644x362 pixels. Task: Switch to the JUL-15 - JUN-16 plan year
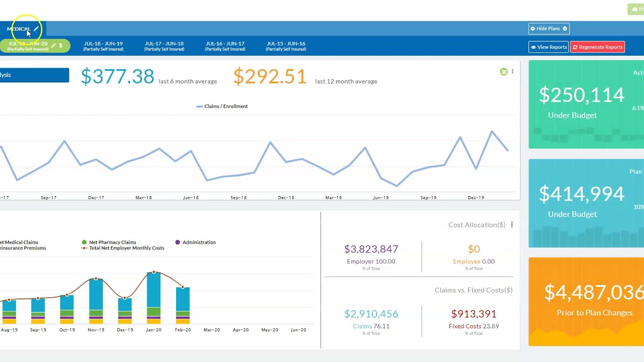pyautogui.click(x=286, y=46)
